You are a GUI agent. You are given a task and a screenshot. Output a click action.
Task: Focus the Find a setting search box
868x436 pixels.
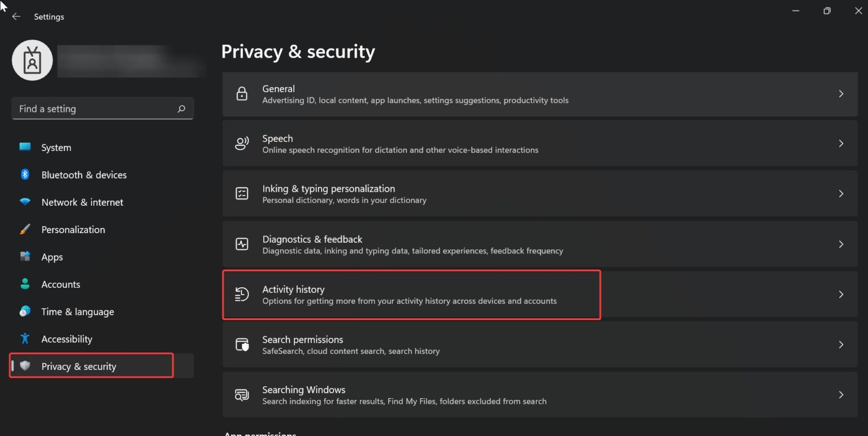pyautogui.click(x=93, y=109)
